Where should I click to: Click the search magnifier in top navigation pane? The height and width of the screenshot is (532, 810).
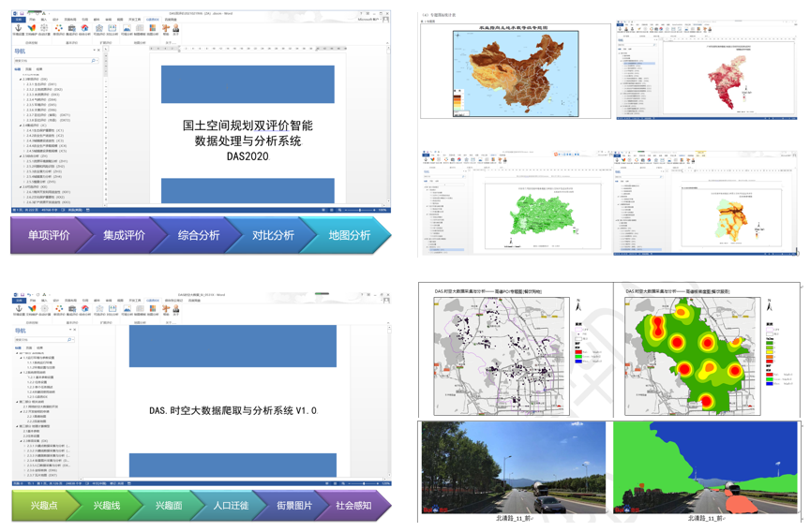coord(94,61)
